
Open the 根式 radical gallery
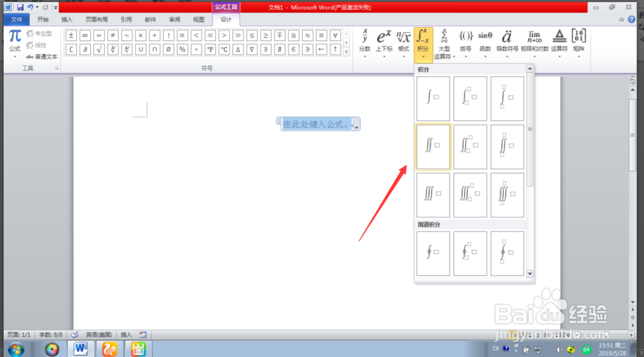[403, 43]
